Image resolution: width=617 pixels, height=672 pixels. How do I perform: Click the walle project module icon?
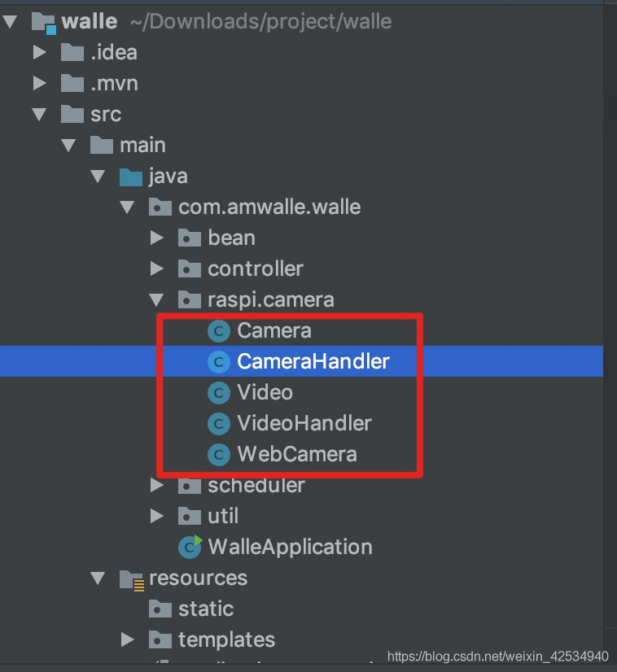[42, 22]
